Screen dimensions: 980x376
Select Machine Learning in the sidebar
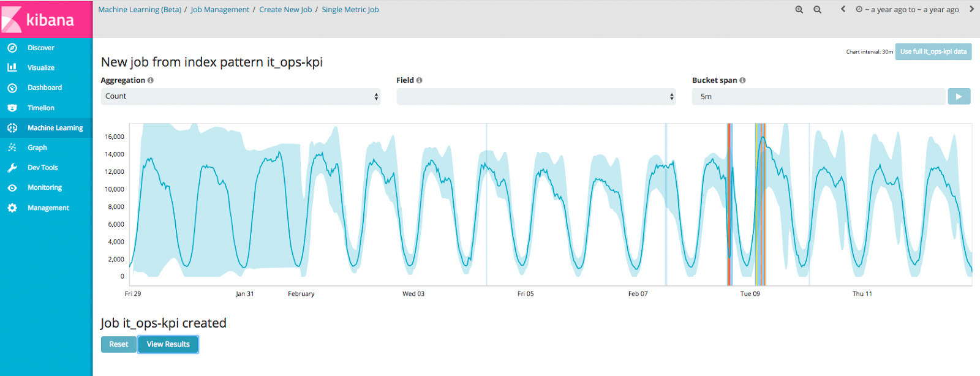point(55,128)
